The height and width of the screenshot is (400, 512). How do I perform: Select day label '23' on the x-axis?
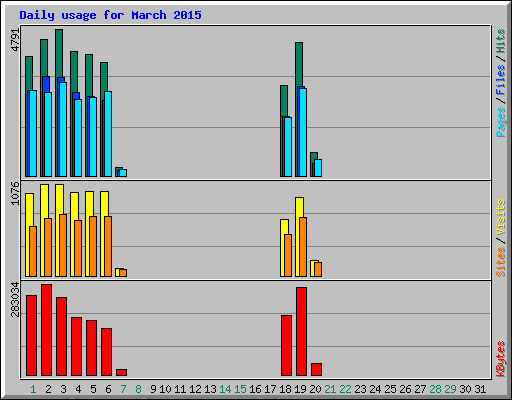[x=360, y=389]
